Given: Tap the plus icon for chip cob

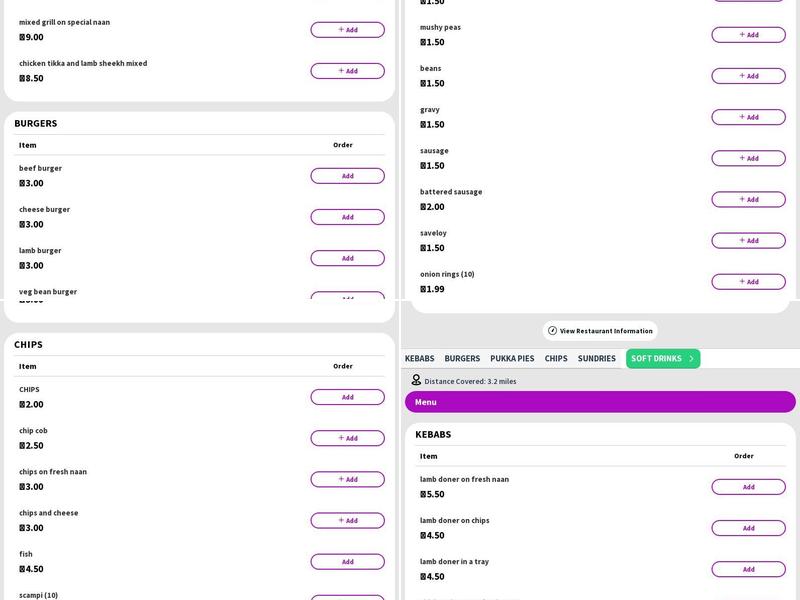Looking at the screenshot, I should 340,438.
